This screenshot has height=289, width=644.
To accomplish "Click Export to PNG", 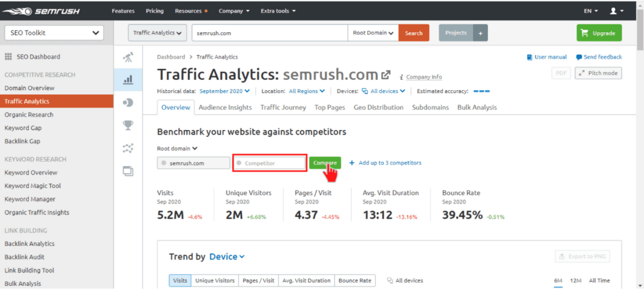I will 582,257.
